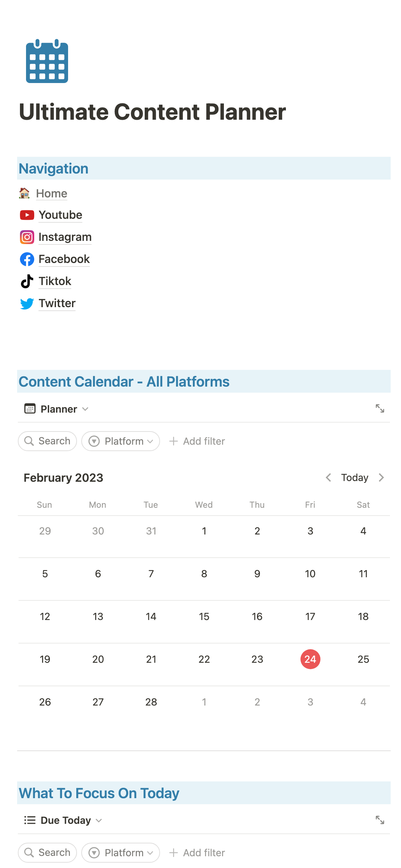Click the Twitter bird icon
401x868 pixels.
pos(27,303)
